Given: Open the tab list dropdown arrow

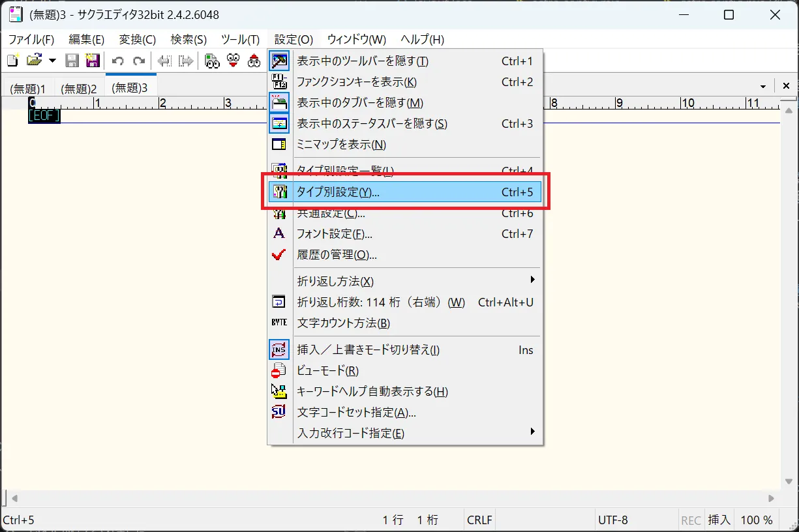Looking at the screenshot, I should 763,87.
